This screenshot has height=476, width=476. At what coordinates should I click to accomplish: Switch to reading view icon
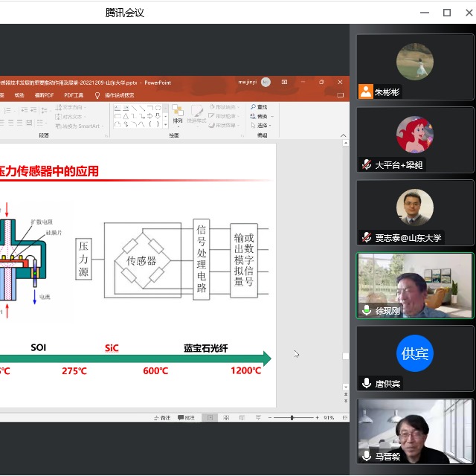tap(242, 418)
